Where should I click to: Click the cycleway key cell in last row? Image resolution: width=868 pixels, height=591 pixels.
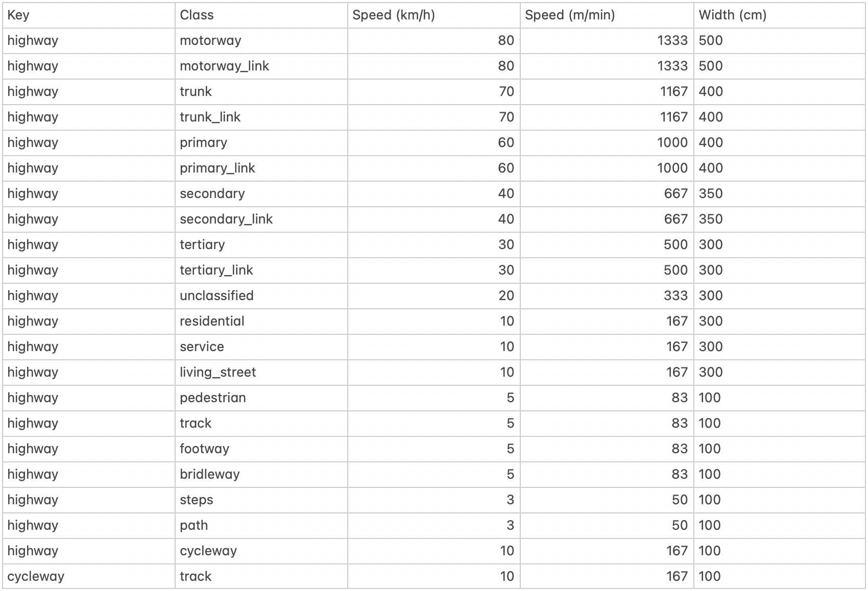point(36,577)
